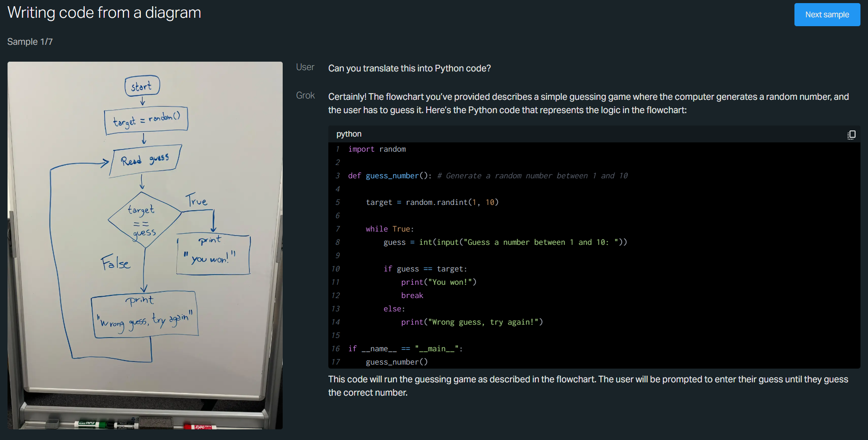This screenshot has height=440, width=868.
Task: Click the 'while True:' code line
Action: coord(390,229)
